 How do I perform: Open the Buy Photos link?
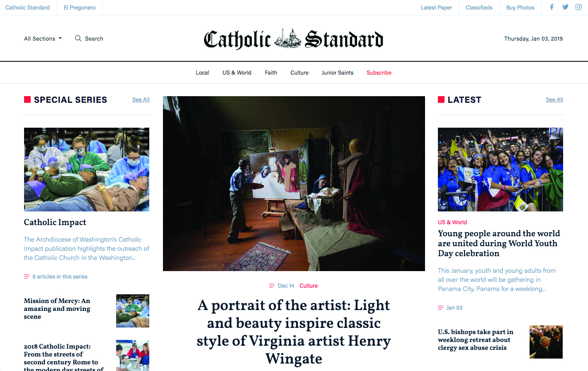pos(520,7)
